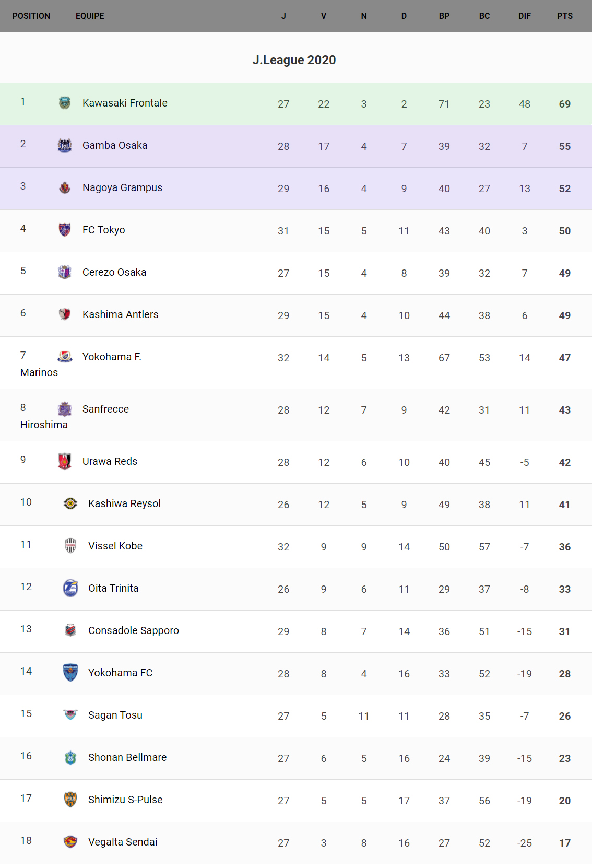
Task: Click the DIF column header
Action: pos(524,16)
